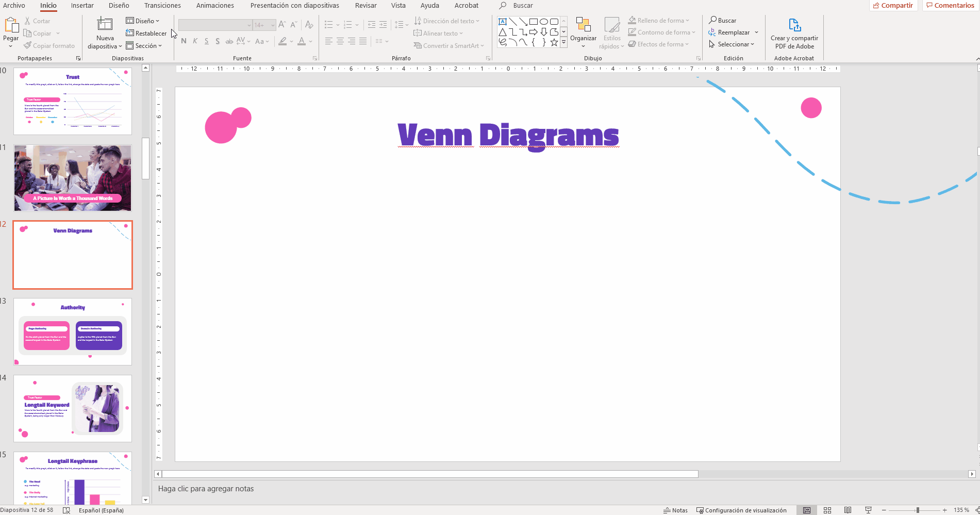
Task: Toggle center text alignment
Action: 340,41
